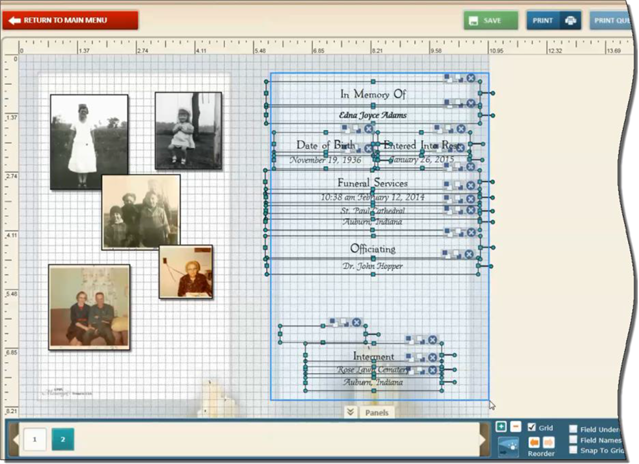Image resolution: width=639 pixels, height=464 pixels.
Task: Click Return To Main Menu button
Action: [x=70, y=20]
